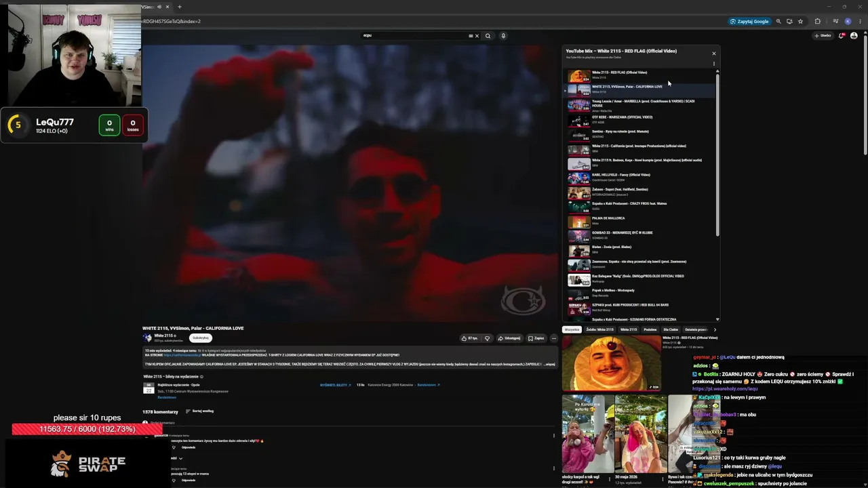Click Odpowiedz under the second comment
The width and height of the screenshot is (868, 488).
pyautogui.click(x=189, y=480)
